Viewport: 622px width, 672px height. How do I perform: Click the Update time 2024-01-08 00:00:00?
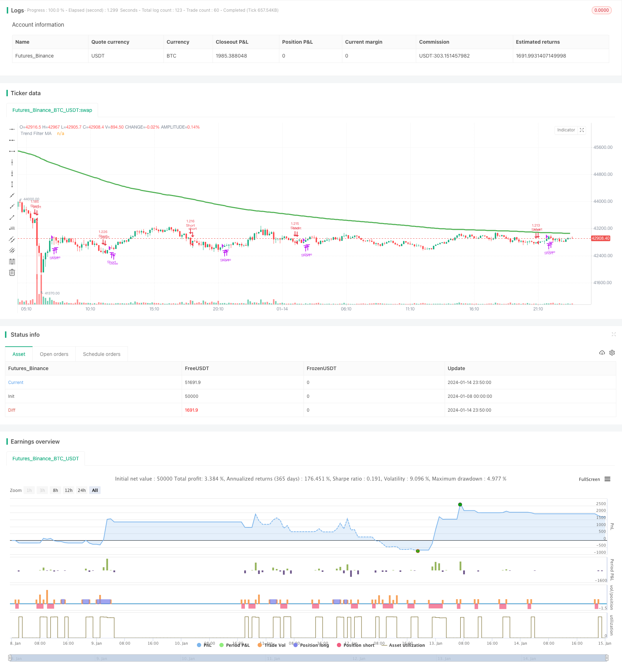[470, 396]
